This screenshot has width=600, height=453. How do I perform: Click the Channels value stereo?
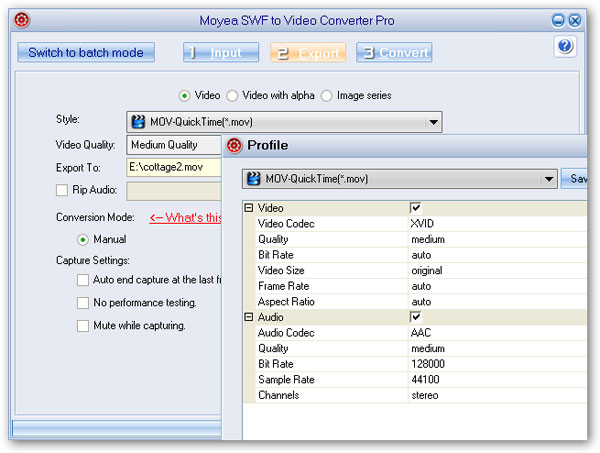click(425, 396)
